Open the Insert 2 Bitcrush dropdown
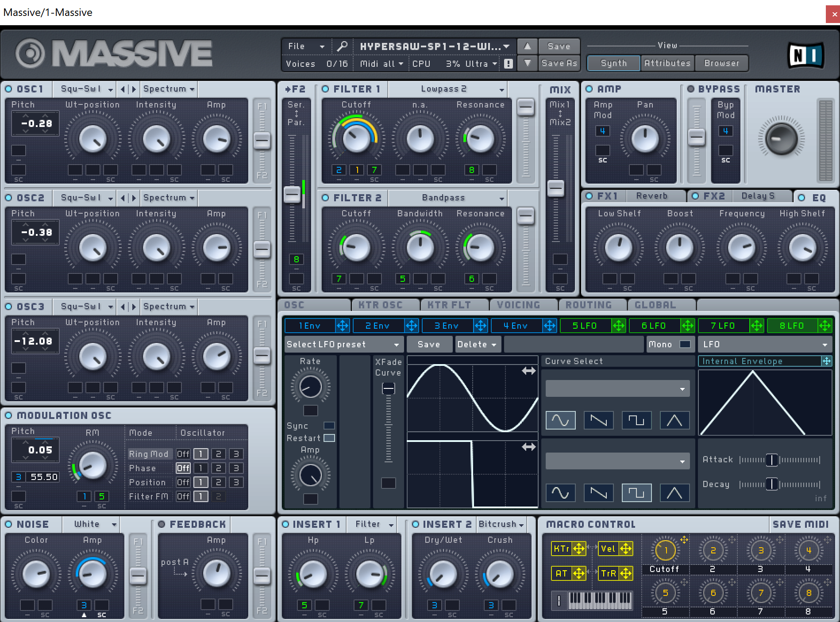This screenshot has width=840, height=622. pyautogui.click(x=501, y=524)
